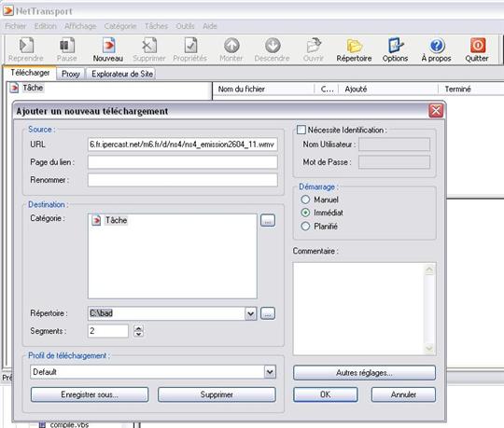The image size is (504, 428).
Task: Close the Ajouter un nouveau téléchargement dialog
Action: point(436,111)
